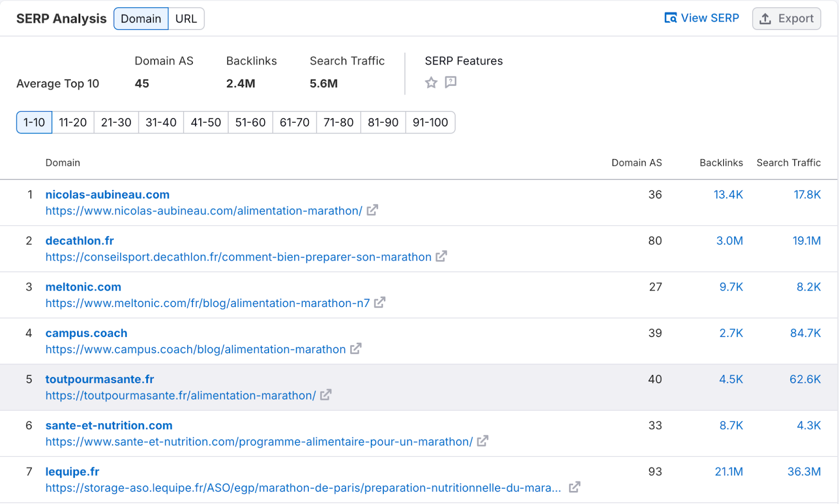The width and height of the screenshot is (839, 504).
Task: Open external link icon for campus.coach URL
Action: [356, 348]
